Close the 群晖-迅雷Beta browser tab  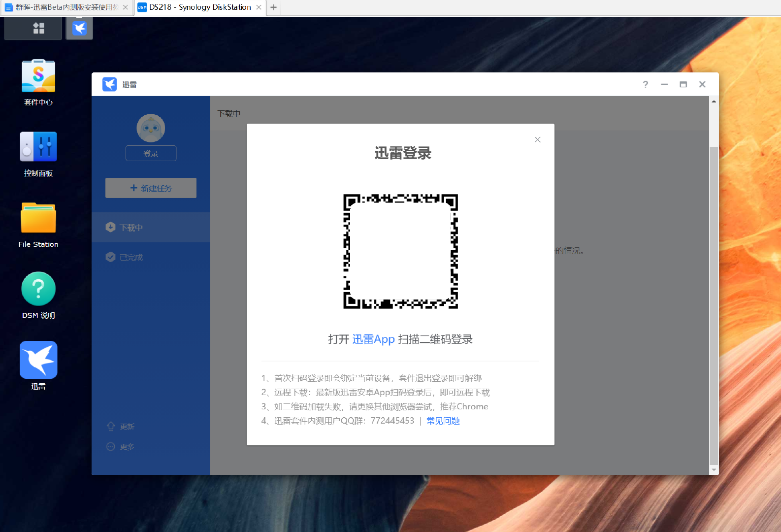pyautogui.click(x=125, y=7)
